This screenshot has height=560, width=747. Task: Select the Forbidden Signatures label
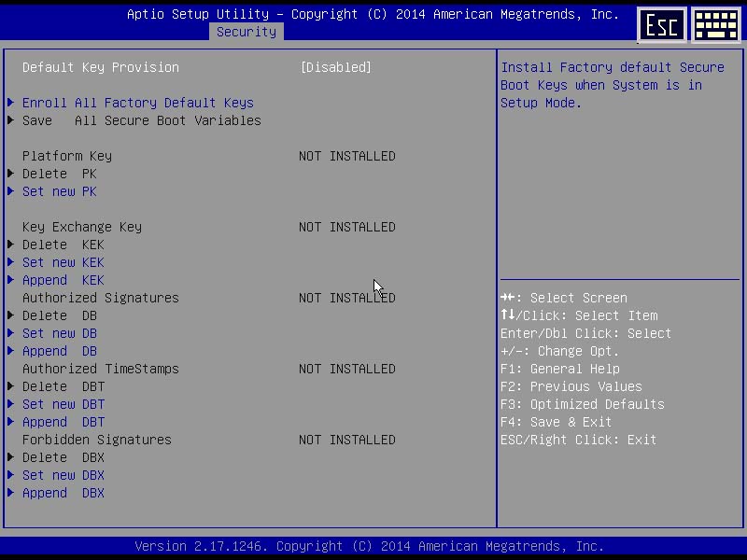[97, 440]
